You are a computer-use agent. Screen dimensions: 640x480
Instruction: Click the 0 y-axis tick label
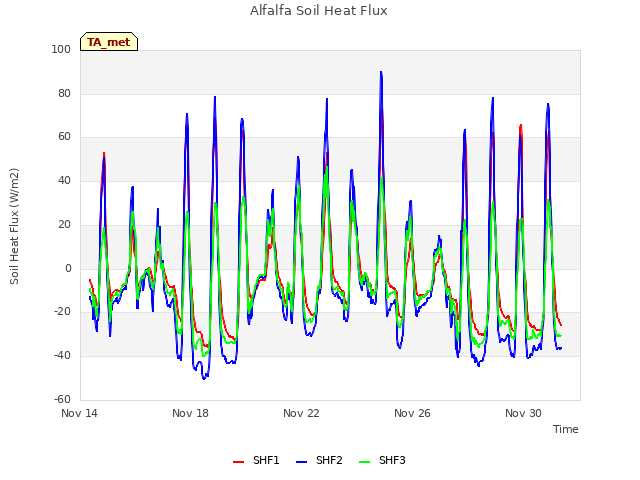click(x=68, y=268)
